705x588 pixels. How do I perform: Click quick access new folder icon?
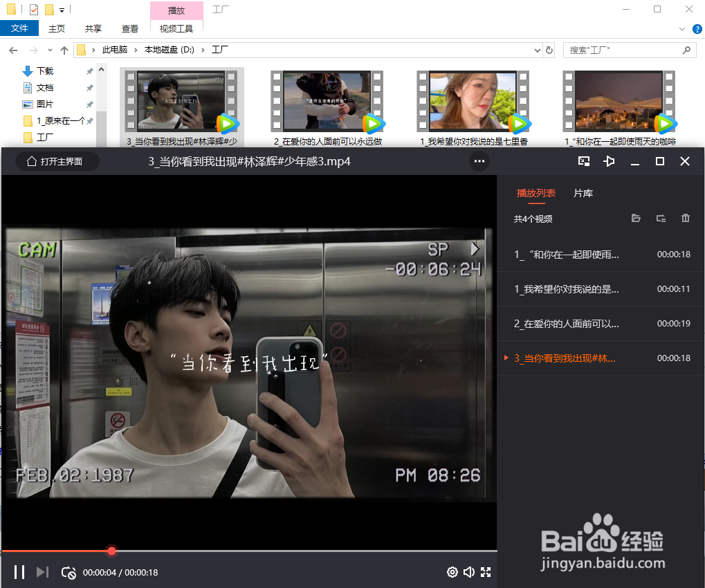[x=49, y=9]
